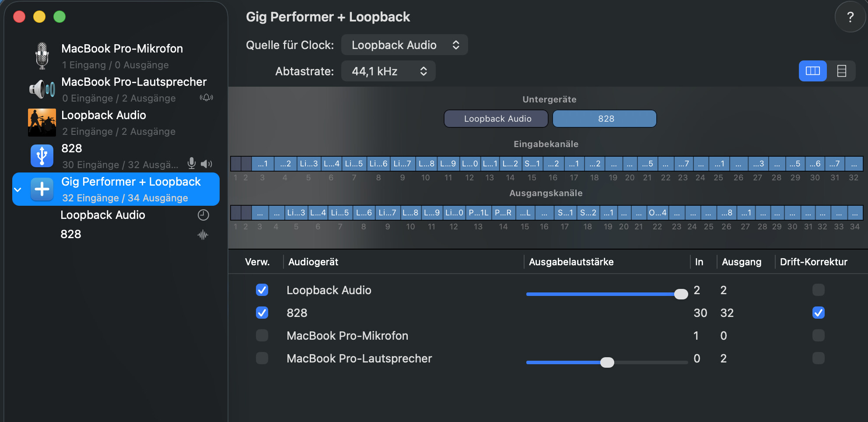
Task: Open help with the question mark button
Action: [850, 17]
